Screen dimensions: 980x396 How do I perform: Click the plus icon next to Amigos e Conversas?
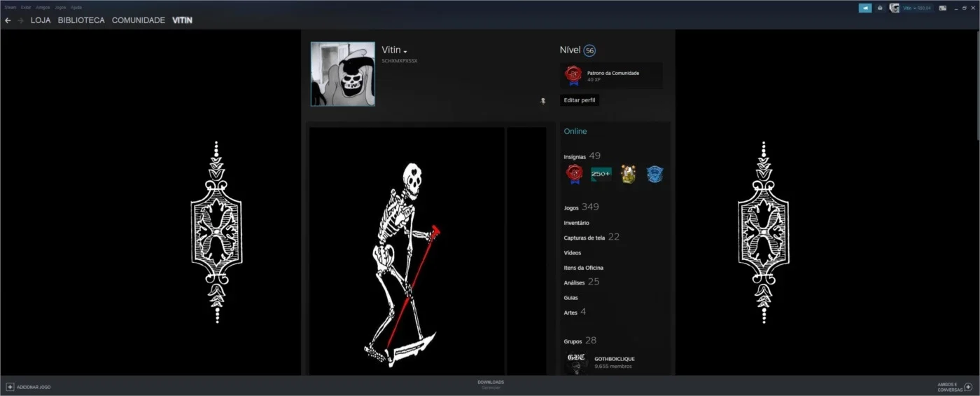968,387
